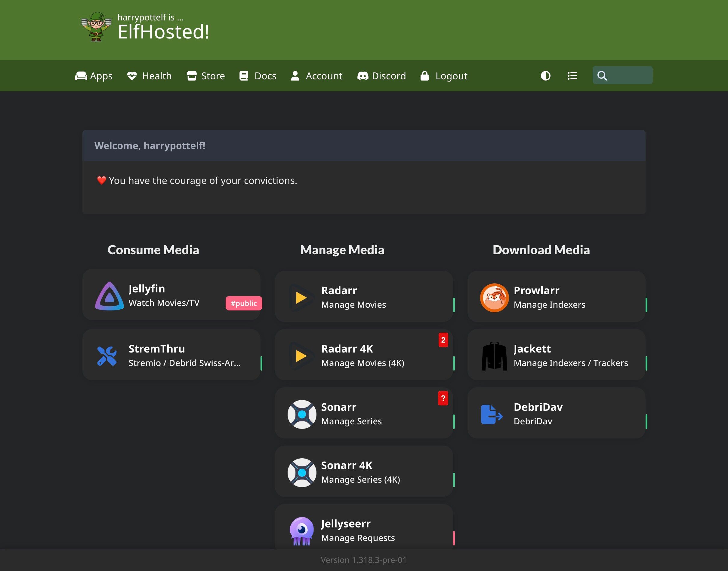Click the #public tag on Jellyfin
Screen dimensions: 728x571
[x=244, y=303]
